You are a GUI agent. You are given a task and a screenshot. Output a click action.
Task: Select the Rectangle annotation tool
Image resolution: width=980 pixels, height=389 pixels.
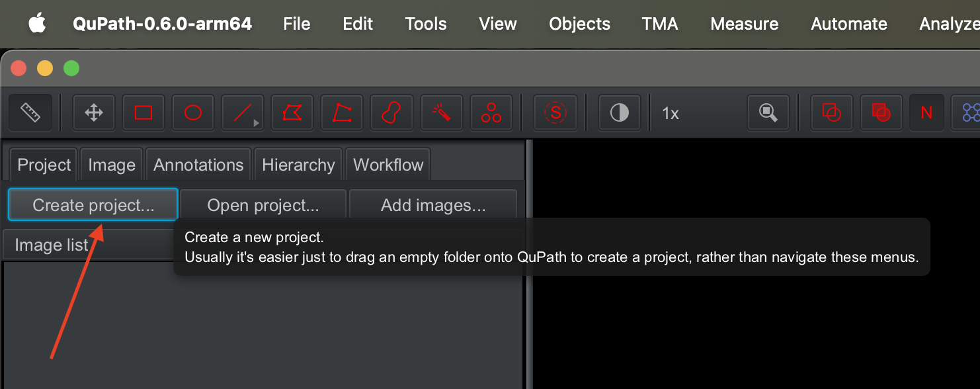tap(143, 113)
